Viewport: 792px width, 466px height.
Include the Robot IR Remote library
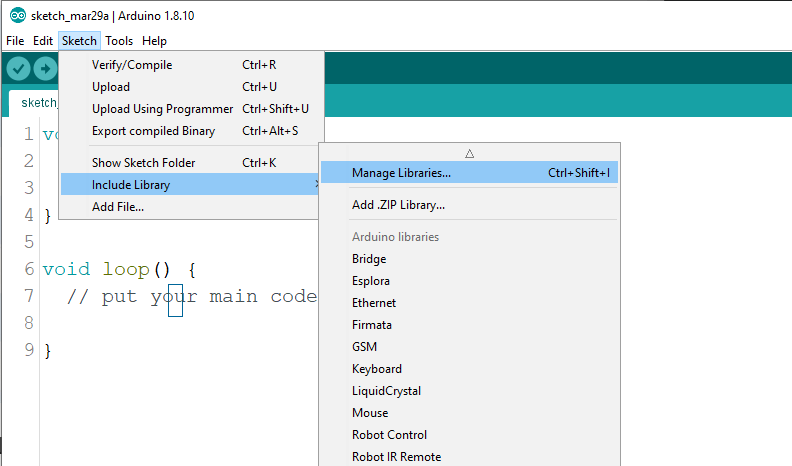tap(469, 457)
